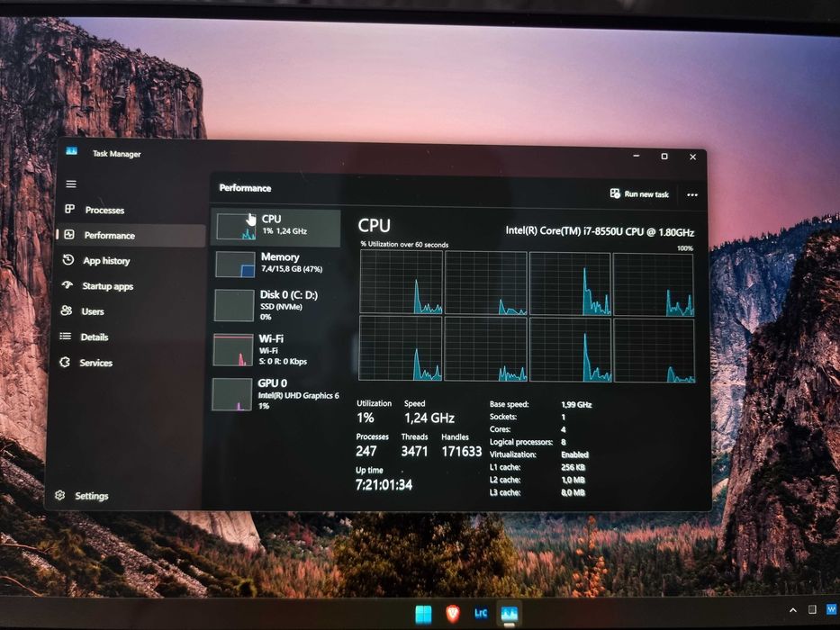This screenshot has height=630, width=840.
Task: Click the Startup apps gauge icon
Action: coord(67,285)
